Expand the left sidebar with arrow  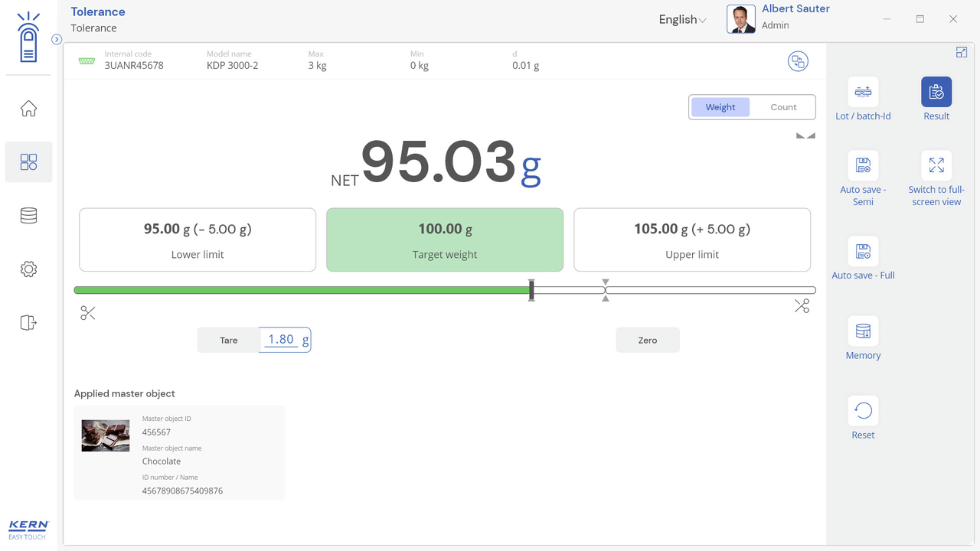coord(57,39)
